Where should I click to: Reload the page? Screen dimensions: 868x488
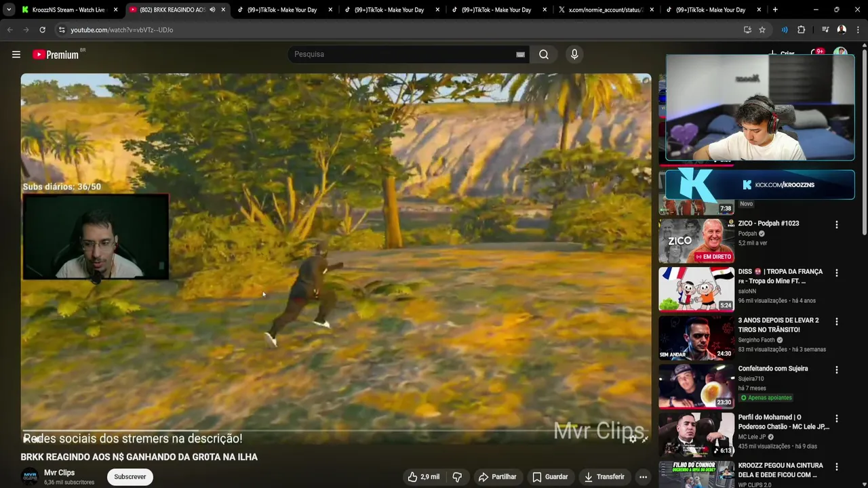click(x=42, y=30)
